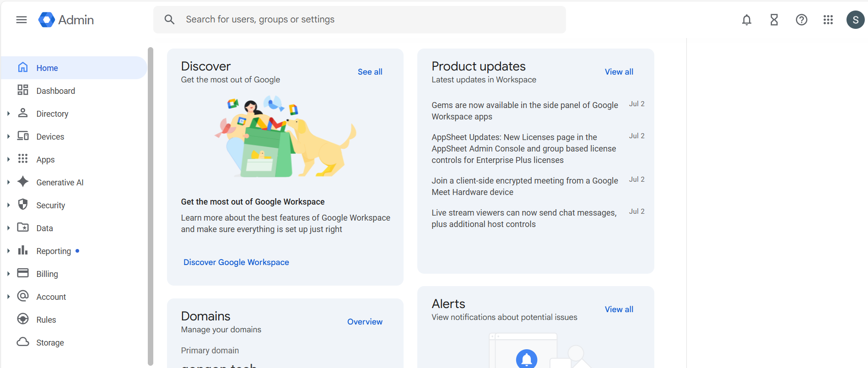Expand the Apps section arrow

click(x=8, y=159)
